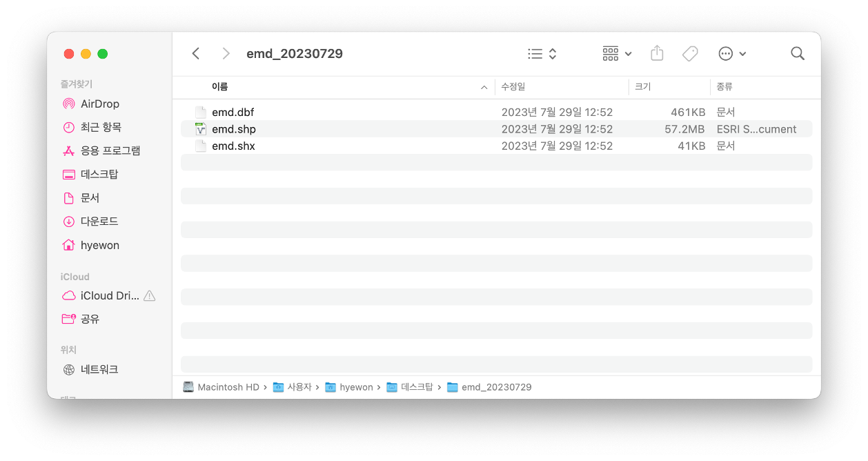This screenshot has width=868, height=461.
Task: Select the emd.dbf file row
Action: [x=496, y=112]
